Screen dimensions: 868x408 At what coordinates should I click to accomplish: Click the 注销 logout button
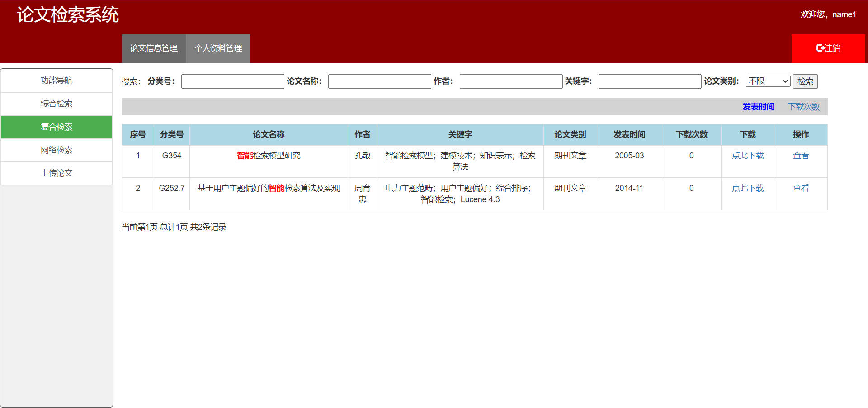(828, 48)
